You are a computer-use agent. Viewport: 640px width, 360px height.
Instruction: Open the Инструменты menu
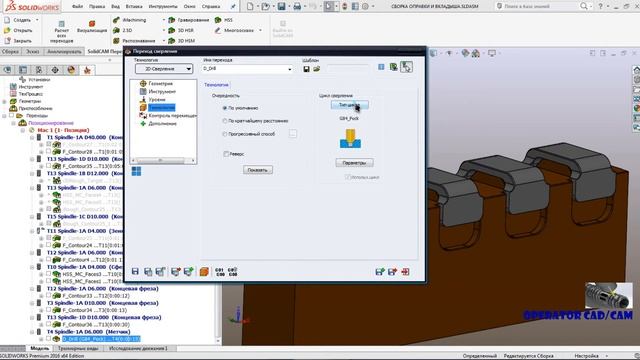[x=163, y=7]
